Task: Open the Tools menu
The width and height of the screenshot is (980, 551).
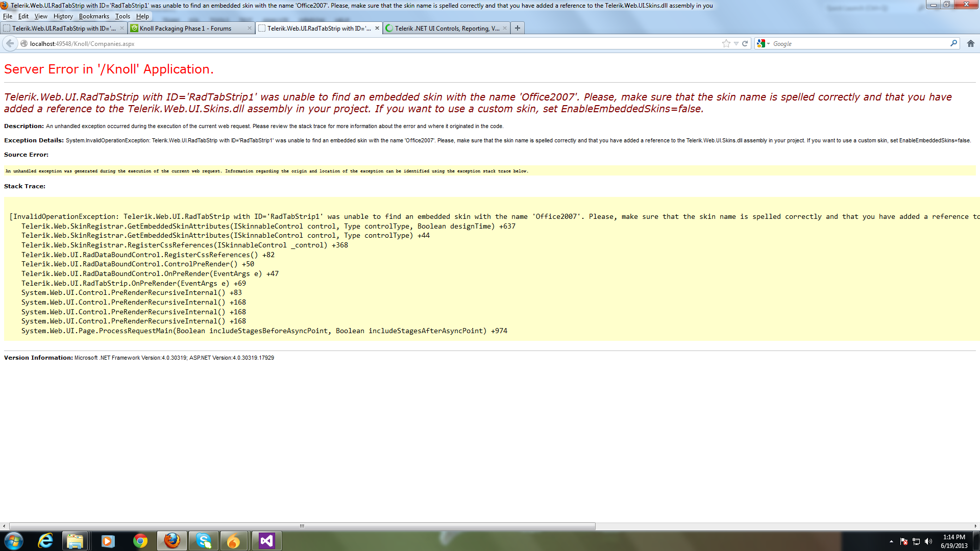Action: pos(122,16)
